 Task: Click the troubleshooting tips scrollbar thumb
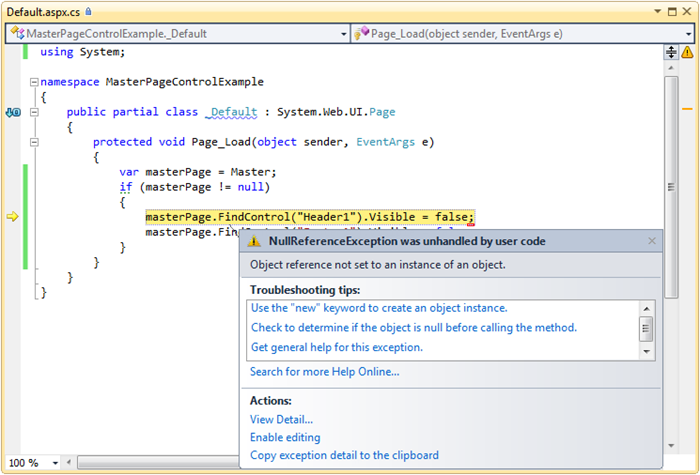tap(646, 329)
